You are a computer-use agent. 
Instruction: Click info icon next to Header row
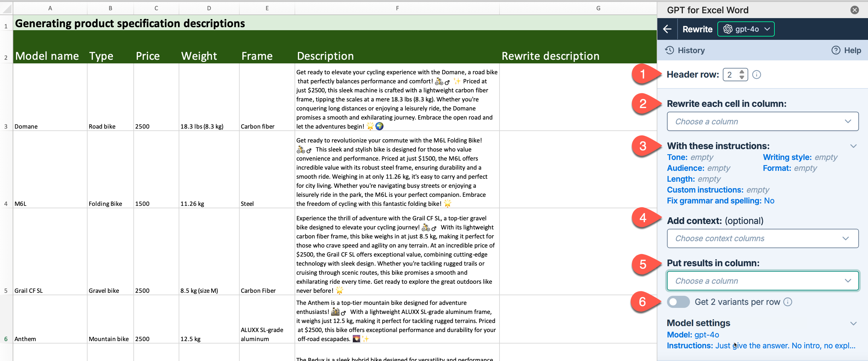pos(756,75)
